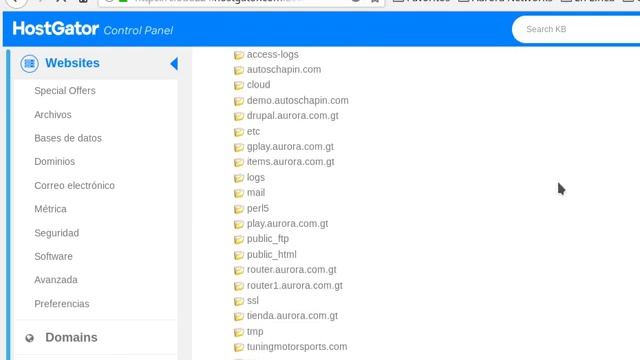Click the autoschapin.com folder icon
Screen dimensions: 640x360
click(239, 70)
